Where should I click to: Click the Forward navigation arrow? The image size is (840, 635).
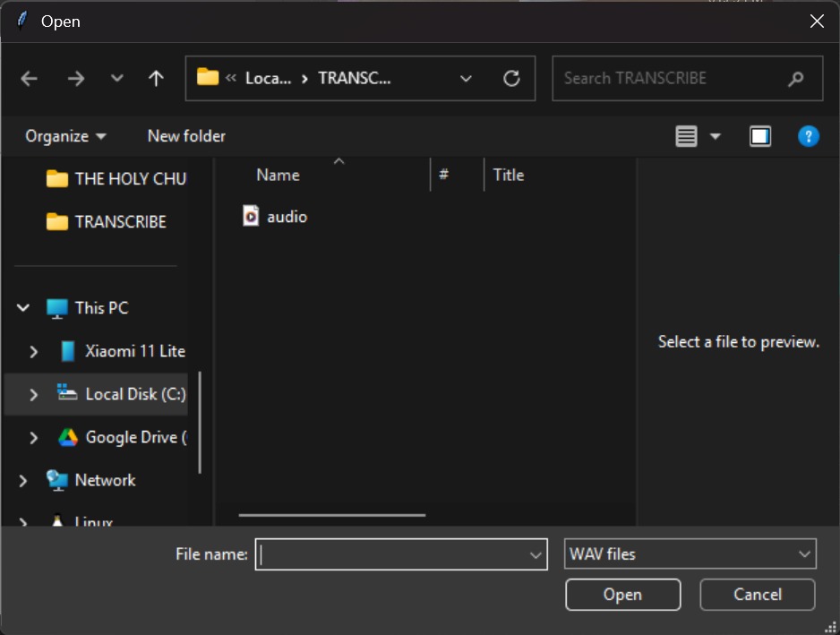coord(76,79)
